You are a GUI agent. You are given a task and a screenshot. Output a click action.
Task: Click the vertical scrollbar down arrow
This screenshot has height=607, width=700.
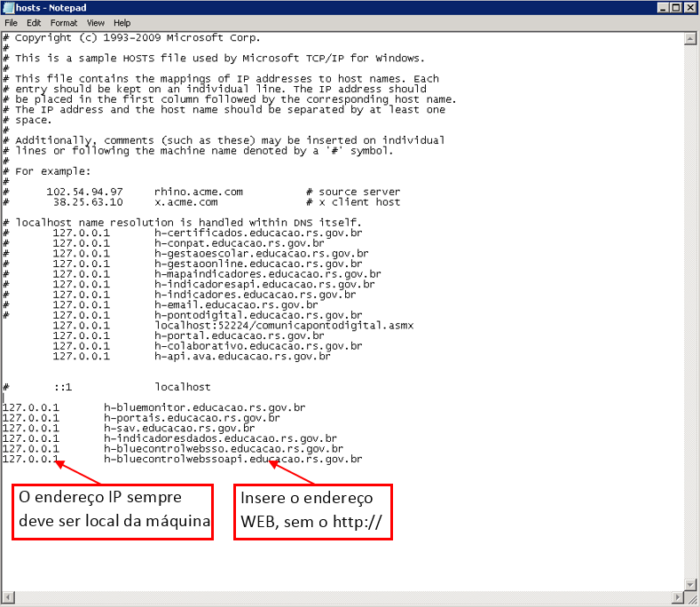[x=690, y=584]
